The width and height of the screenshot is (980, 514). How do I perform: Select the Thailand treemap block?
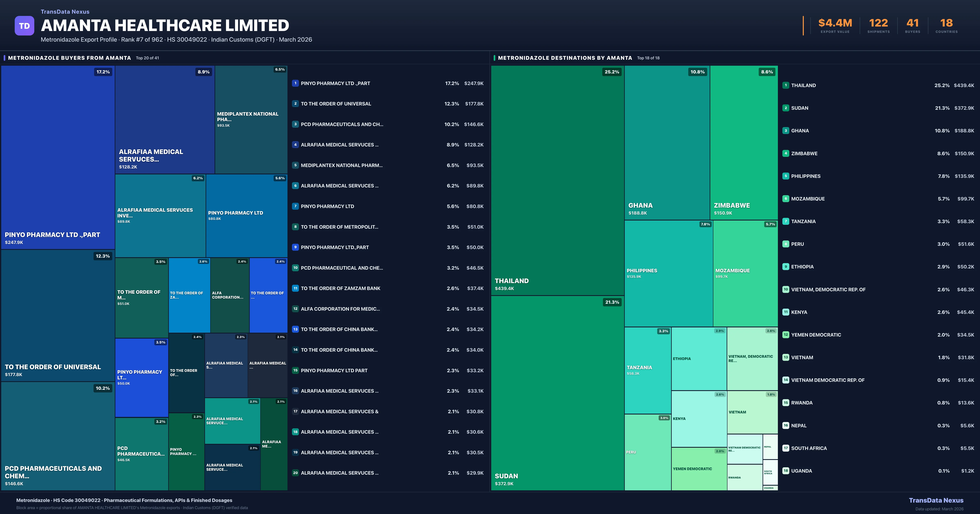[557, 180]
